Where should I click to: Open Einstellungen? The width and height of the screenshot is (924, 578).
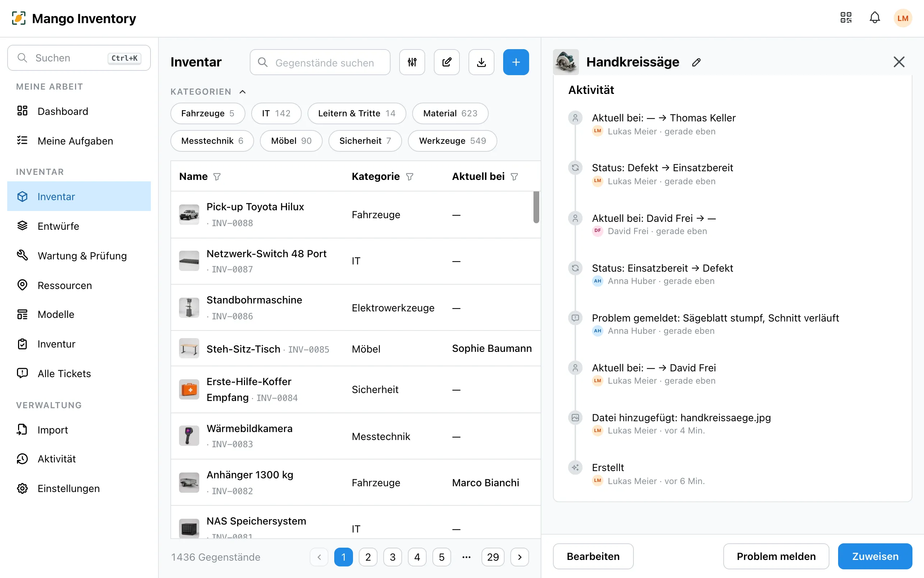79,488
